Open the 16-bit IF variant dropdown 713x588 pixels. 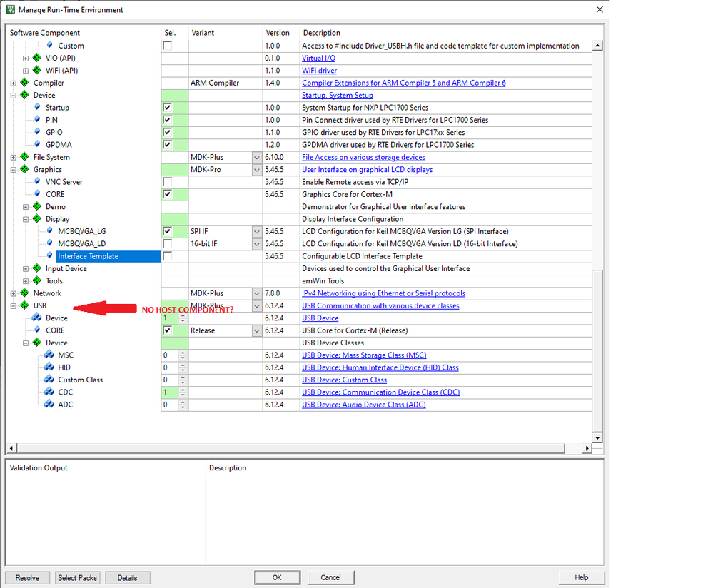click(257, 244)
